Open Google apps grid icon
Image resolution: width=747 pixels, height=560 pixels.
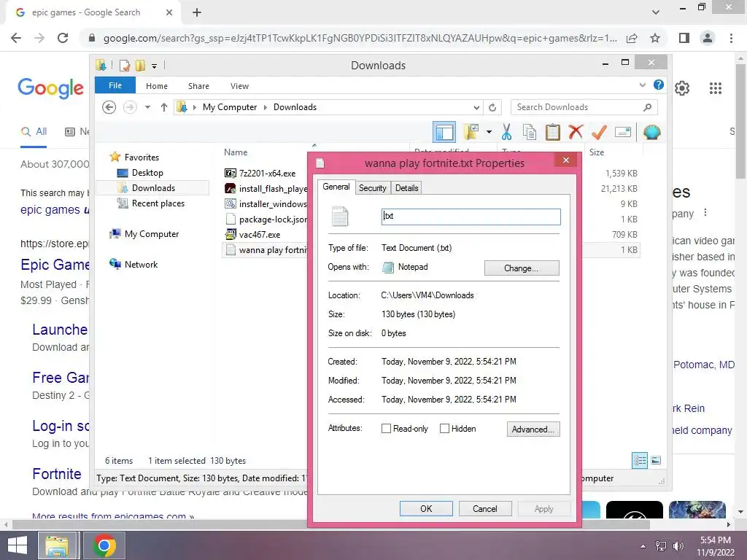coord(715,88)
